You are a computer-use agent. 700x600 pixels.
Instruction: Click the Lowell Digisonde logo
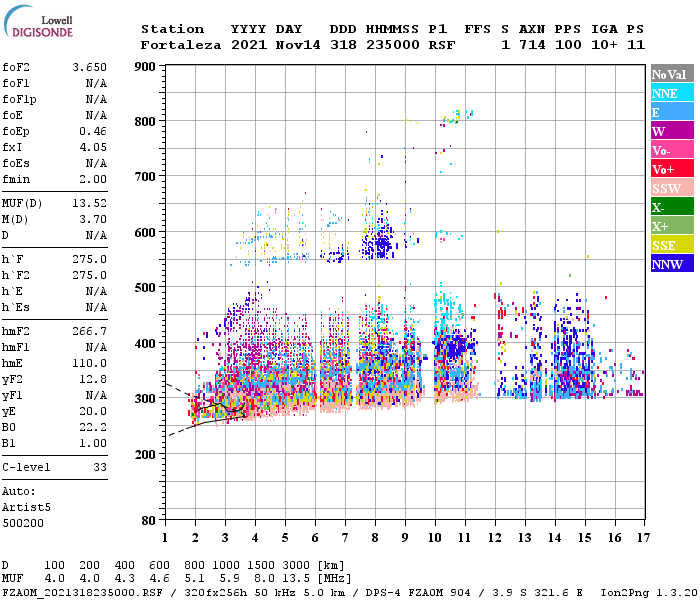pos(38,22)
